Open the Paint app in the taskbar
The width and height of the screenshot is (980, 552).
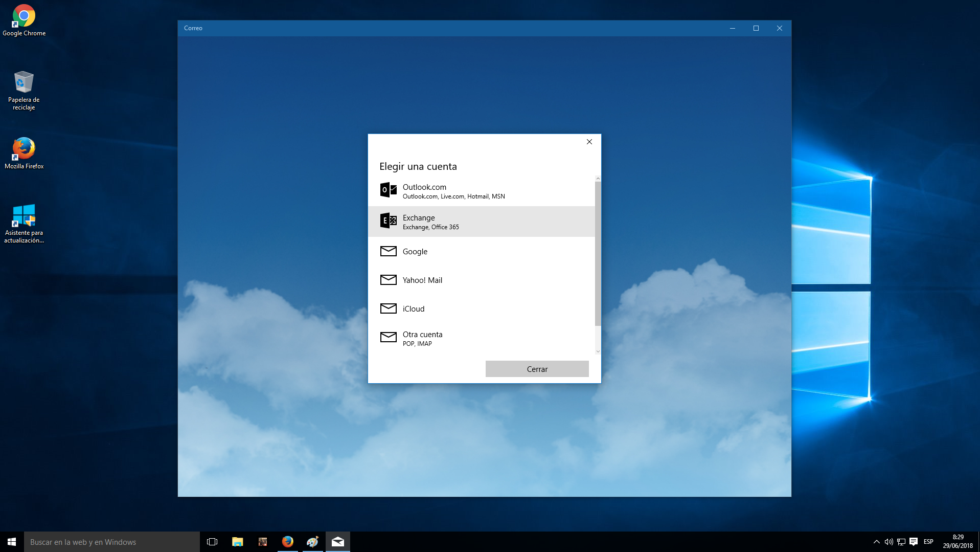(x=313, y=542)
